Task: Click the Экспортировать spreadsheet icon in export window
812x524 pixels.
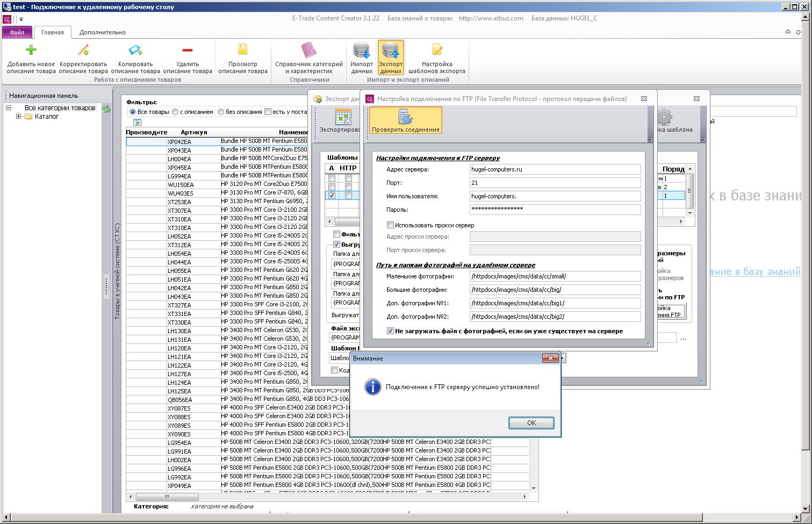Action: point(343,117)
